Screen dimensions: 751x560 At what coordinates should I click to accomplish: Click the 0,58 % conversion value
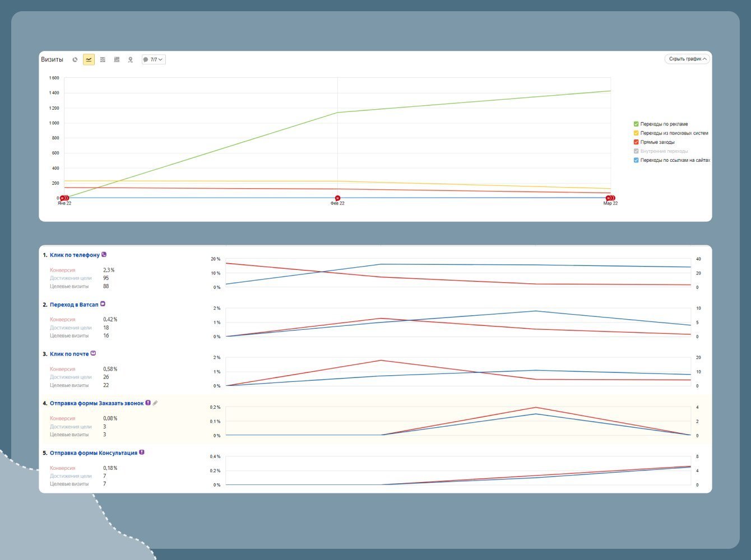point(110,369)
